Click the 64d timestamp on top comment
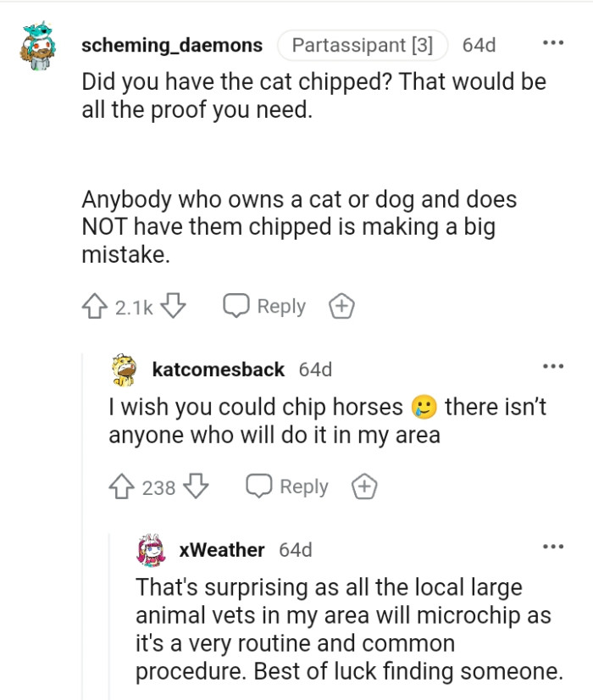This screenshot has height=700, width=593. click(480, 45)
